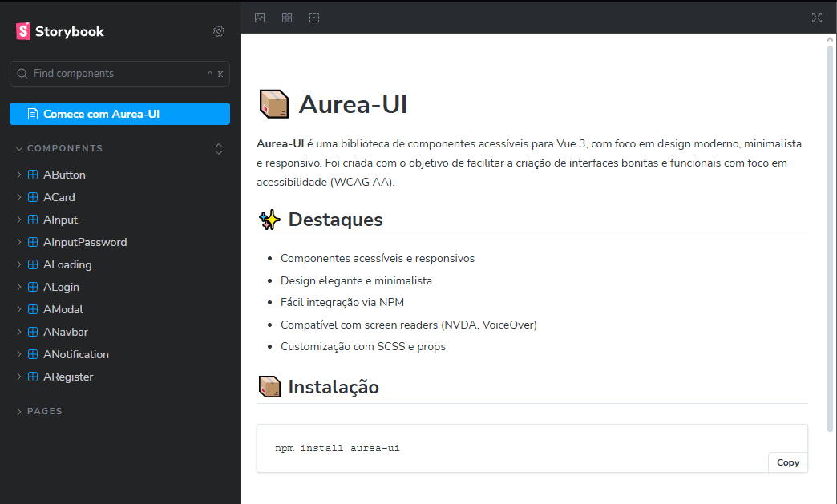
Task: Expand the ALogin tree chevron
Action: (19, 287)
